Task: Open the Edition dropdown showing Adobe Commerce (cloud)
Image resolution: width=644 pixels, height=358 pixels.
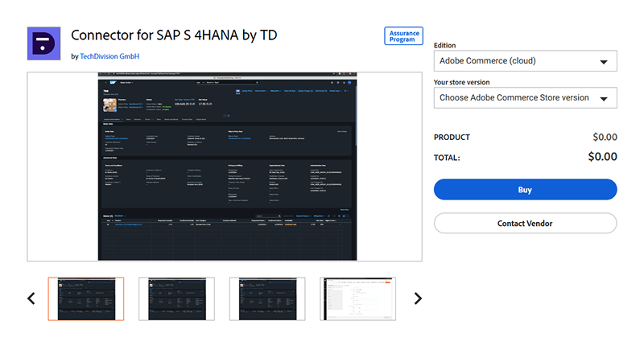Action: coord(526,61)
